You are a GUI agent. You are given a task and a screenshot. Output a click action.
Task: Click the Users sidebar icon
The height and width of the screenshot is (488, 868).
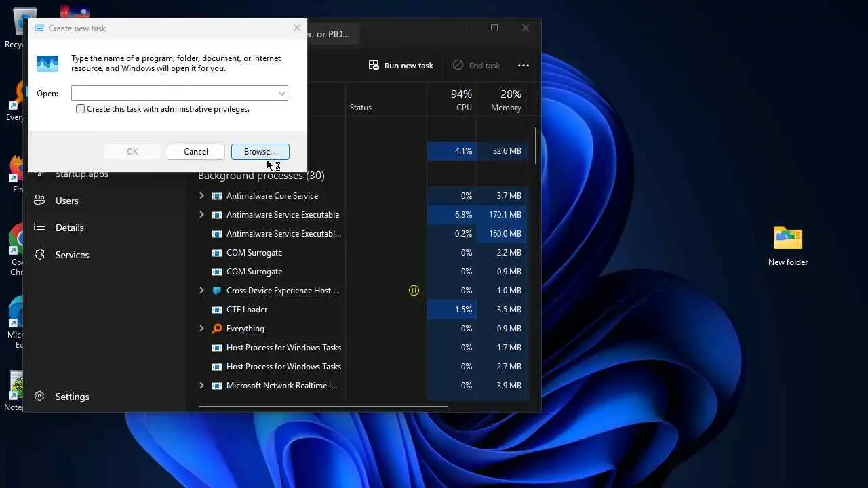coord(39,201)
